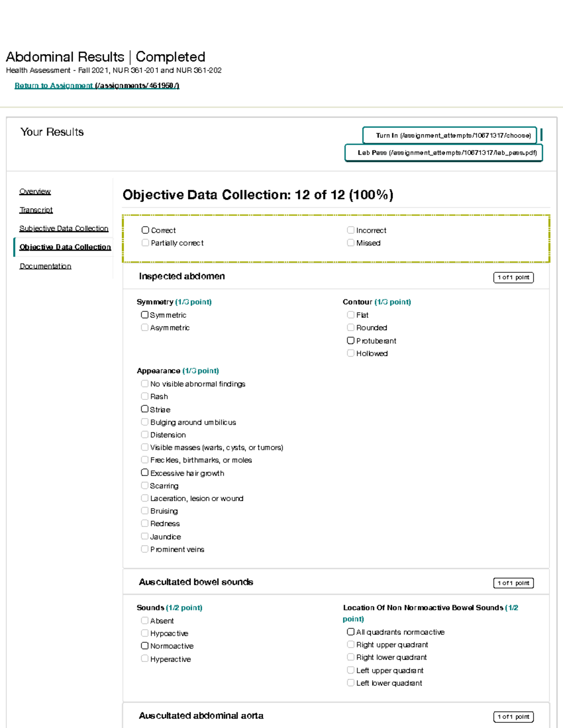Select the Right lower quadrant checkbox
The height and width of the screenshot is (728, 563).
(x=350, y=657)
